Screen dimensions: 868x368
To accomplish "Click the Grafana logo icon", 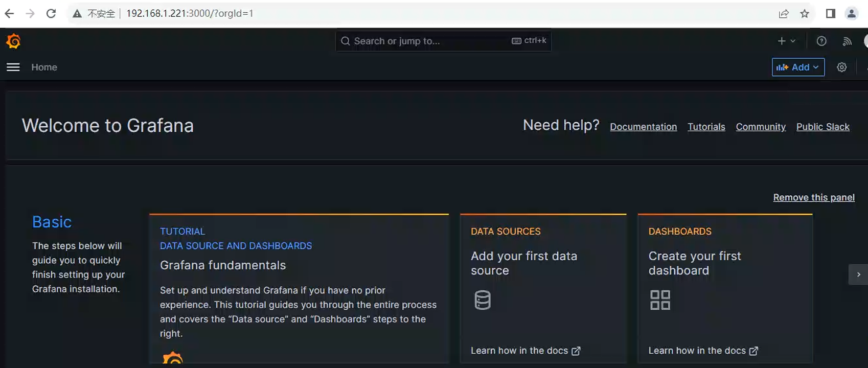I will coord(13,41).
